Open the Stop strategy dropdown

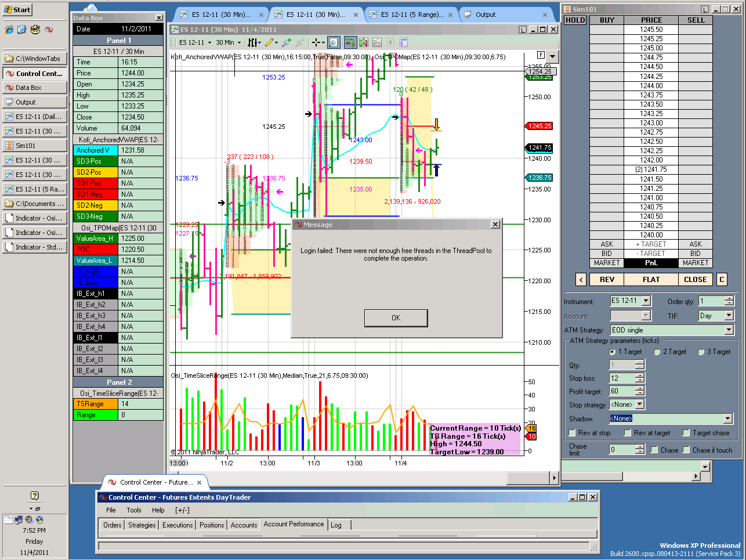(640, 404)
